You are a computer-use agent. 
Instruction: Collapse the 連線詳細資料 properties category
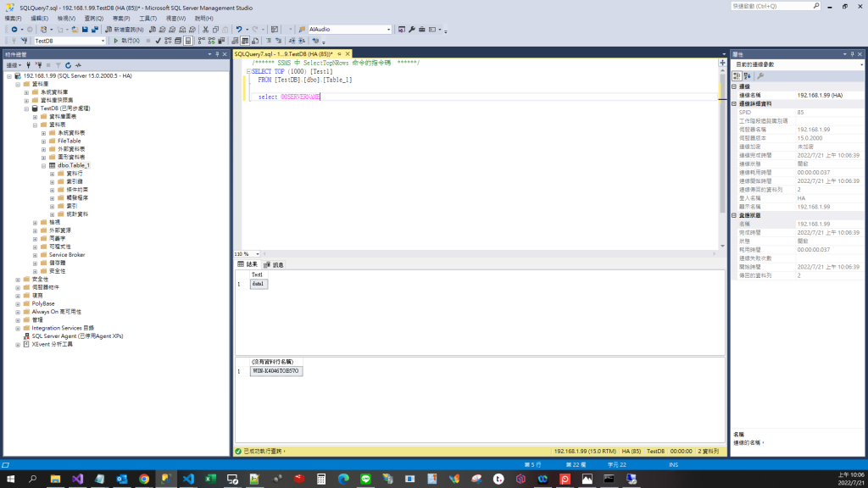[735, 103]
